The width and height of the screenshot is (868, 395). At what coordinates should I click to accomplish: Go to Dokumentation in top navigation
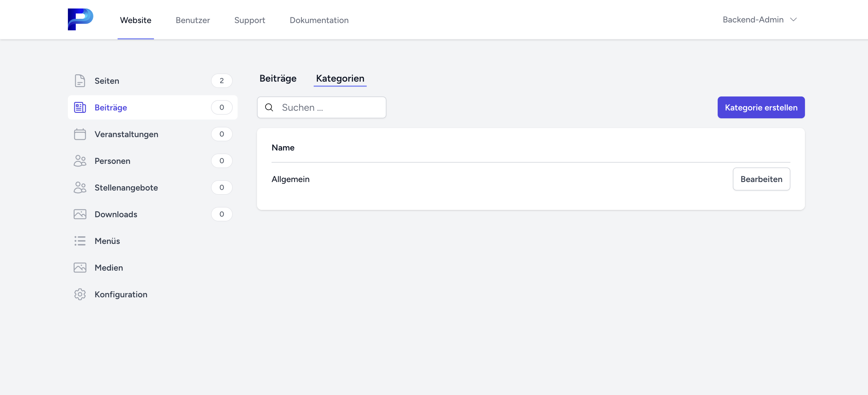click(319, 20)
